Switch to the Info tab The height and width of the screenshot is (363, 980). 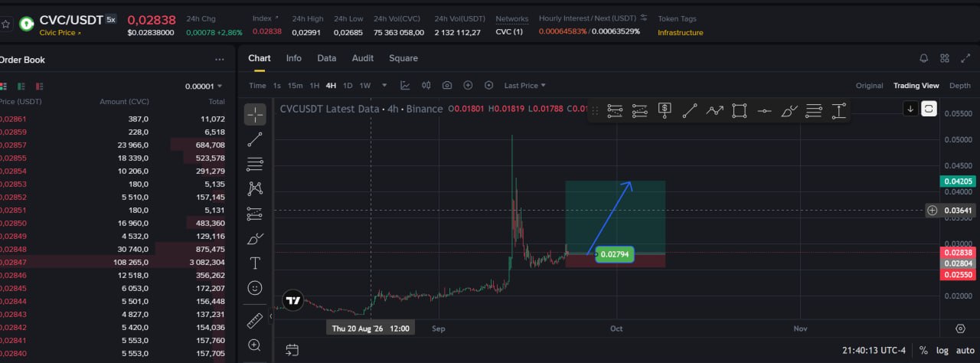[x=294, y=58]
